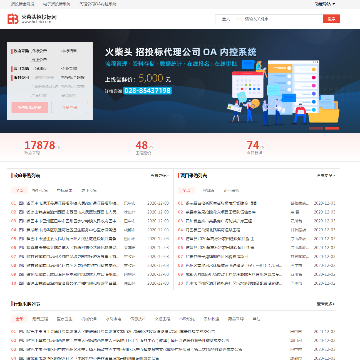Screen dimensions: 360x360
Task: Select the second tab of the right list
Action: (208, 190)
